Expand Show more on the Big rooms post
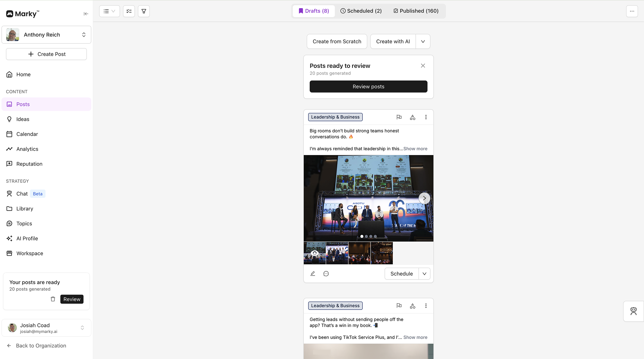The image size is (644, 359). coord(416,149)
